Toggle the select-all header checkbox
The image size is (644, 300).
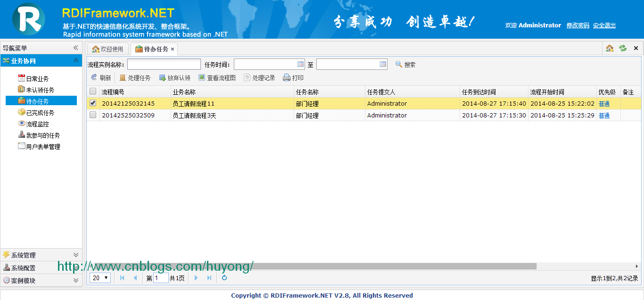coord(93,92)
